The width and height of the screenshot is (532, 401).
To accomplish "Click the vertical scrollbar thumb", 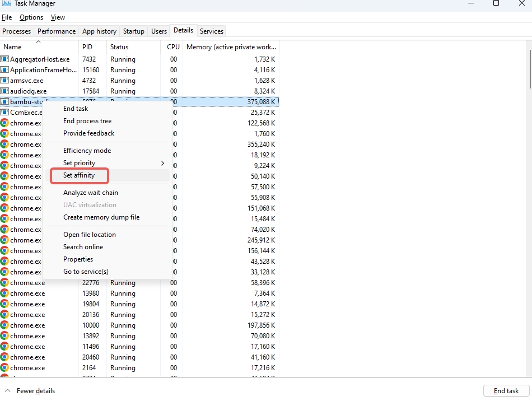I will (x=530, y=69).
